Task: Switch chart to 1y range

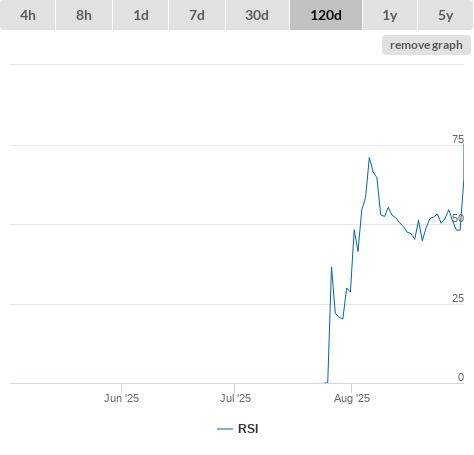Action: [x=390, y=15]
